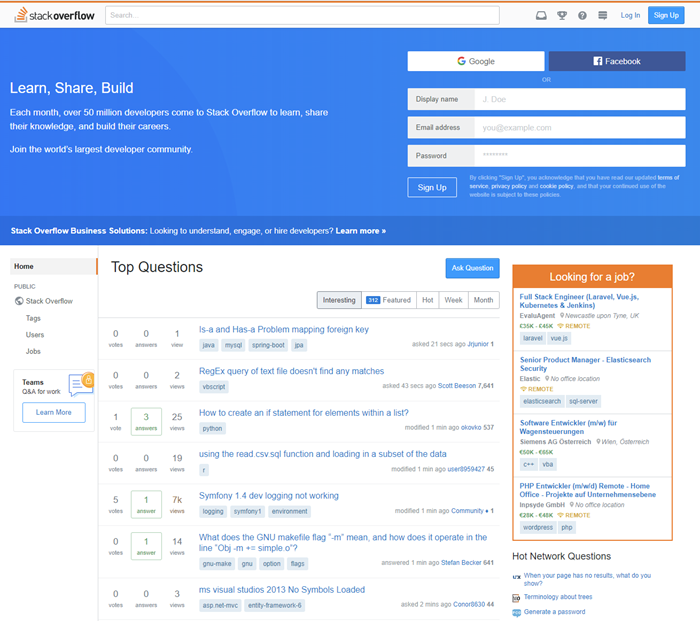Open the inbox icon in header
The width and height of the screenshot is (700, 621).
pyautogui.click(x=541, y=16)
